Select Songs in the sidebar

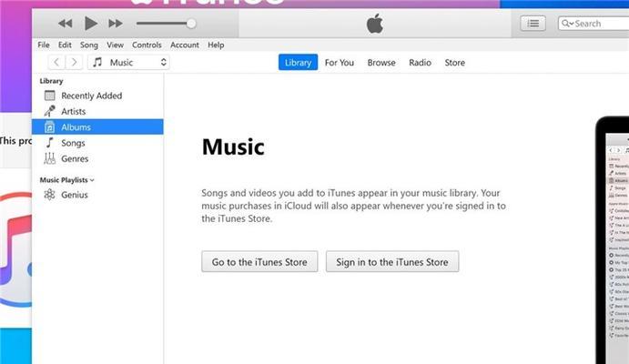tap(97, 143)
